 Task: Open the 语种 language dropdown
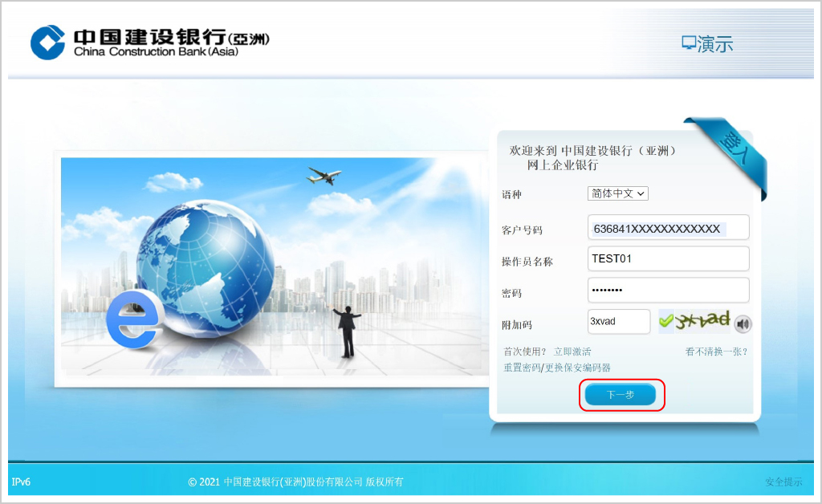(617, 193)
